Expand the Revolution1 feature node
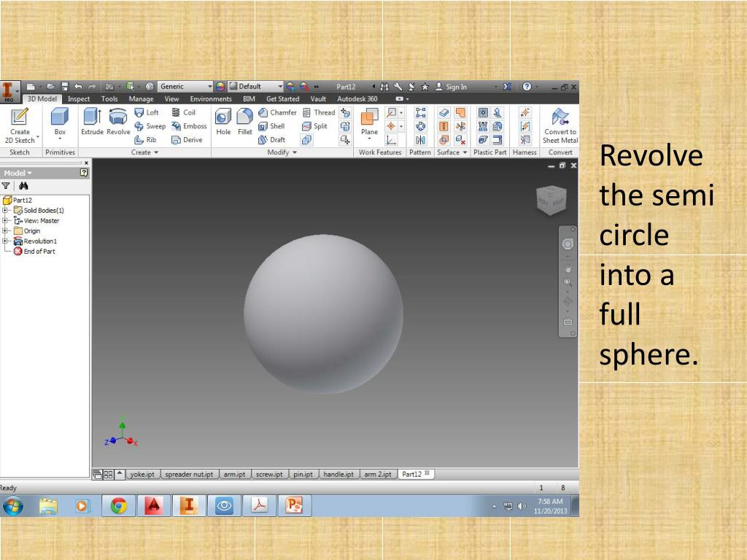 point(5,241)
